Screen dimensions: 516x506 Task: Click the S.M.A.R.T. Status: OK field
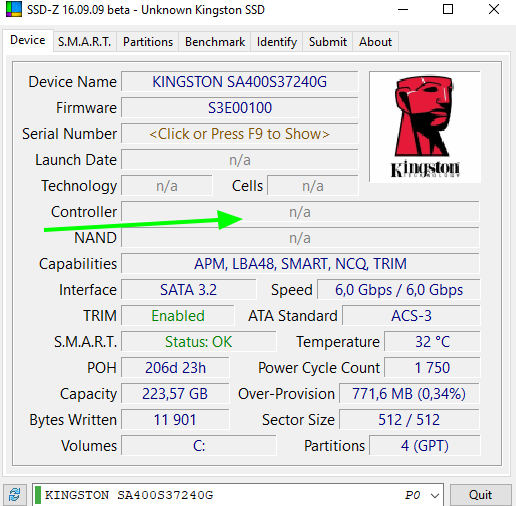pos(199,342)
